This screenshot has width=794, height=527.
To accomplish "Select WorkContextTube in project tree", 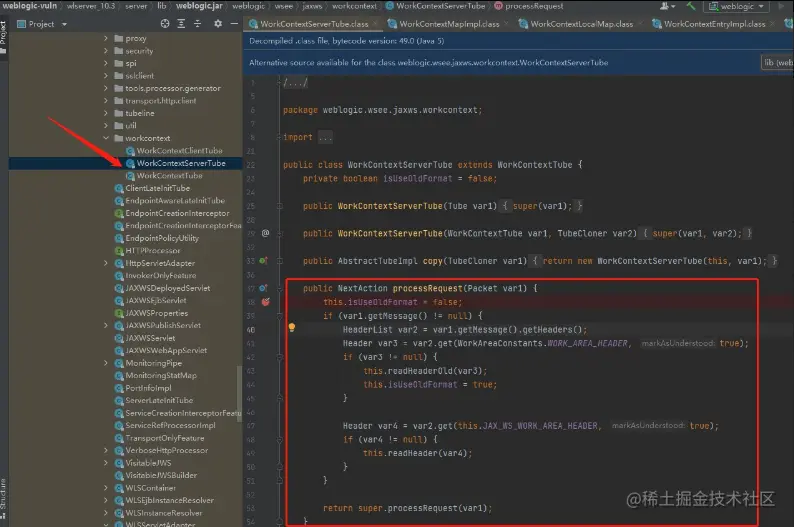I will [x=170, y=176].
